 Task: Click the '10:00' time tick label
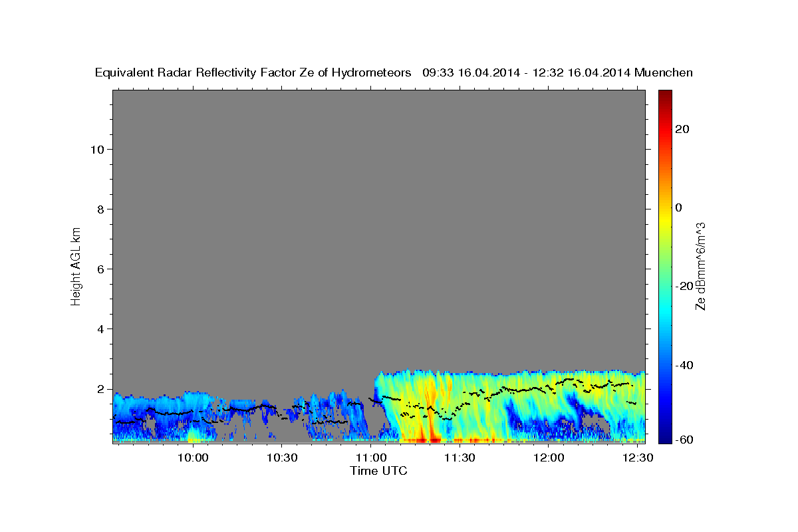(193, 458)
